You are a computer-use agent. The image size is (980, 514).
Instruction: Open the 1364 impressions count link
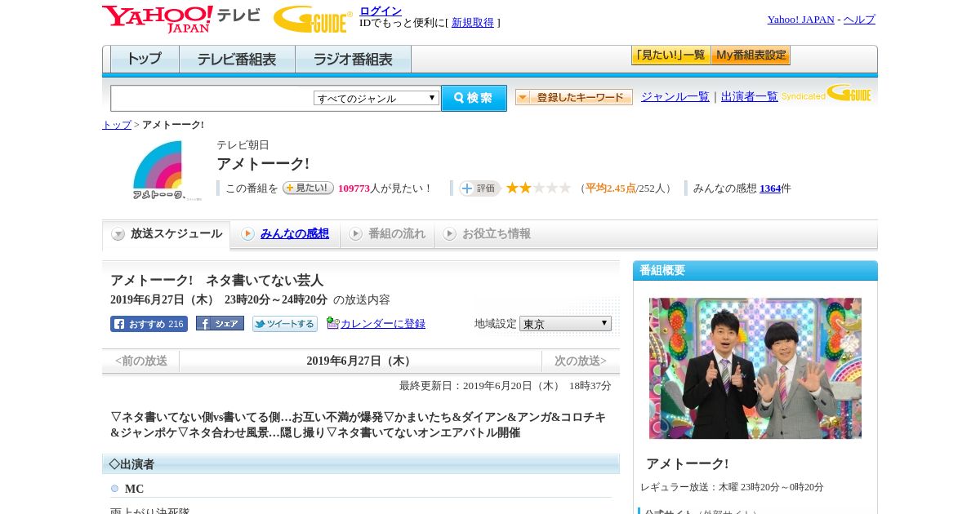point(770,188)
